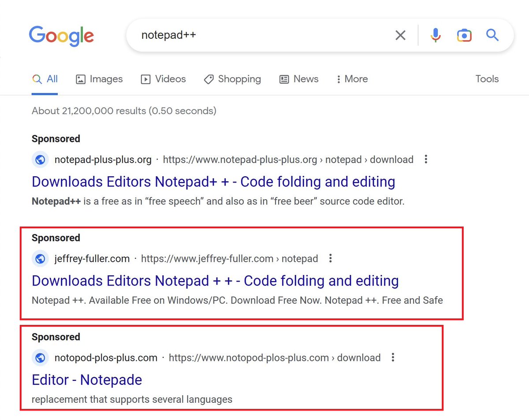Open the 'Editor - Notepade' result link
The image size is (529, 420).
(87, 380)
